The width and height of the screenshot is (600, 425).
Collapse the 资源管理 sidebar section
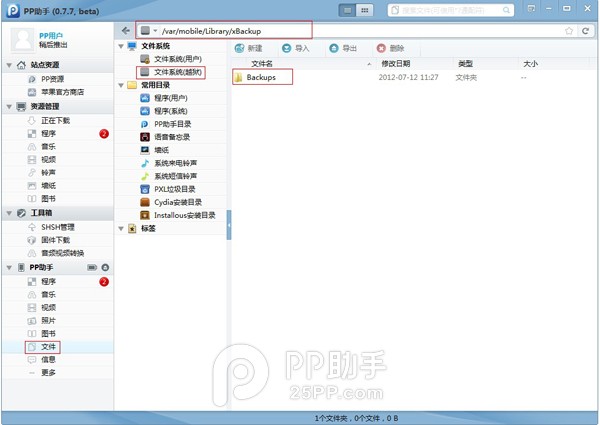9,107
